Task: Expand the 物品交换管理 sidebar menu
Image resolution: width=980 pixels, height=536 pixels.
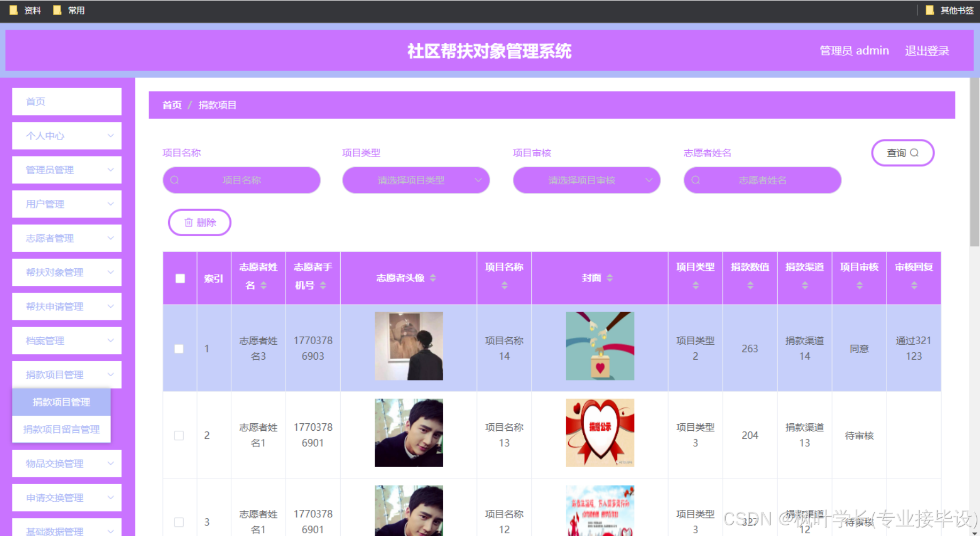Action: point(67,464)
